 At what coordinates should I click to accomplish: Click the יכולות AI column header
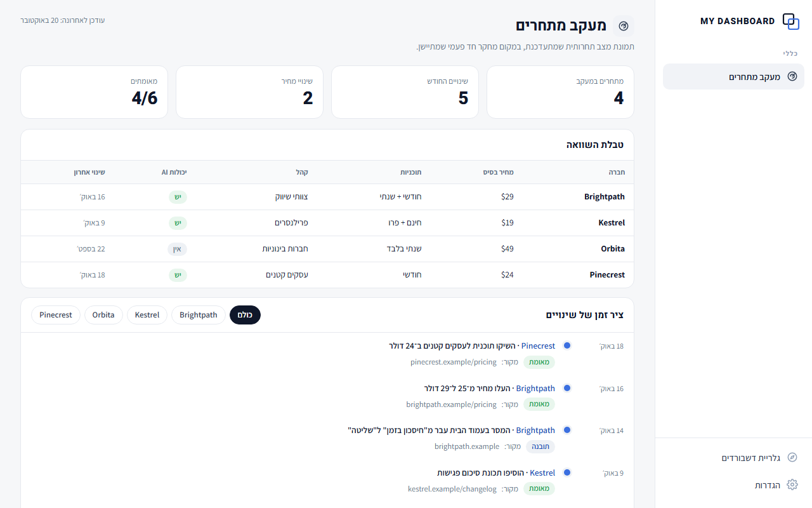[174, 172]
